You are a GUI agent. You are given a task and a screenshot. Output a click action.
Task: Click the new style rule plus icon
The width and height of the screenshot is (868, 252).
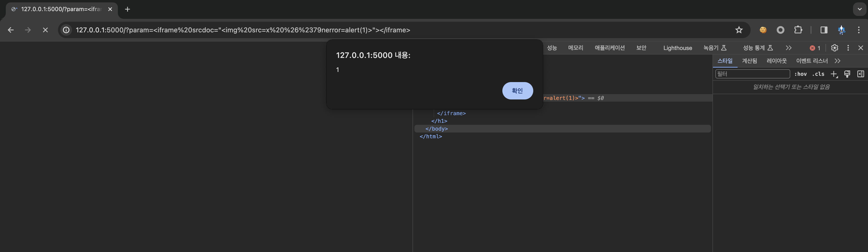[834, 74]
